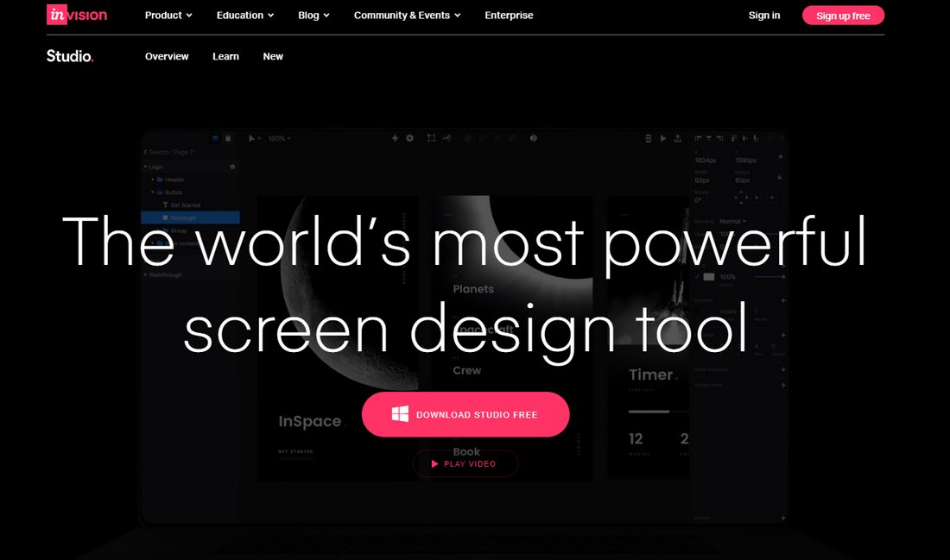This screenshot has height=560, width=950.
Task: Click Download Studio Free button
Action: click(465, 415)
